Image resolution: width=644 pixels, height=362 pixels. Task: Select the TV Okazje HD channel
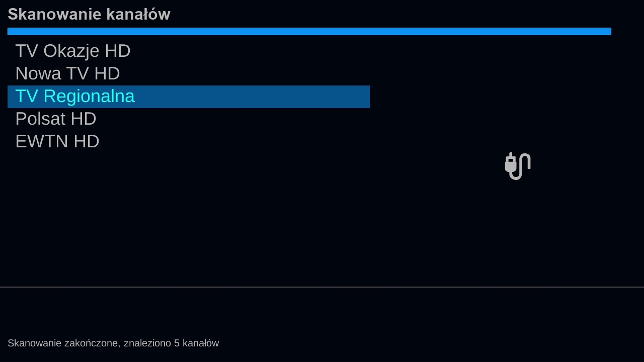(73, 51)
